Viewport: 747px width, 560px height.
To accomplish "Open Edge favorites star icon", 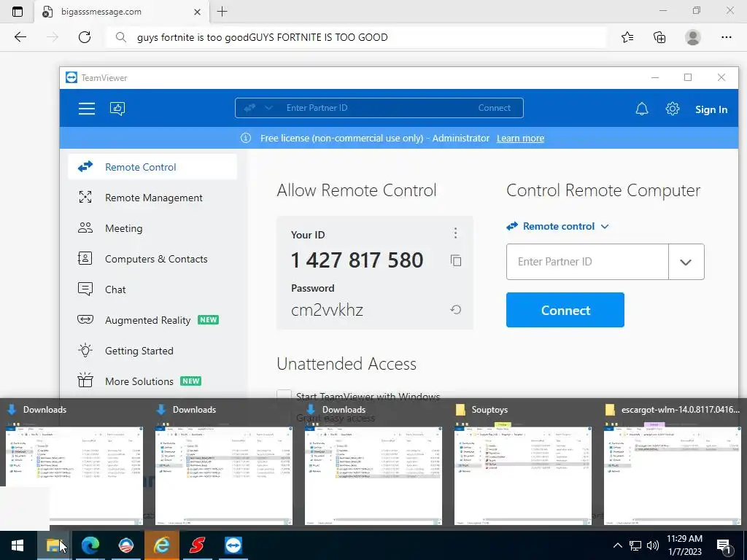I will pos(627,37).
